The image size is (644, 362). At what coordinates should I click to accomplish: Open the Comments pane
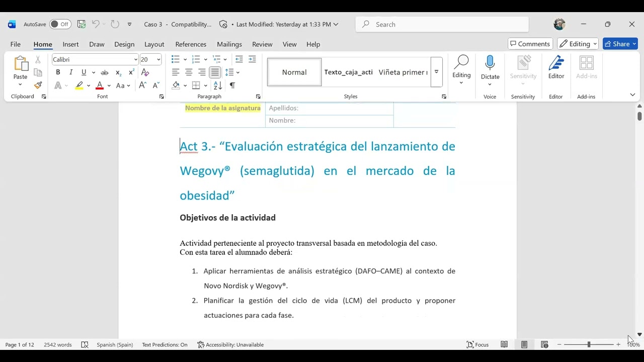click(x=530, y=44)
